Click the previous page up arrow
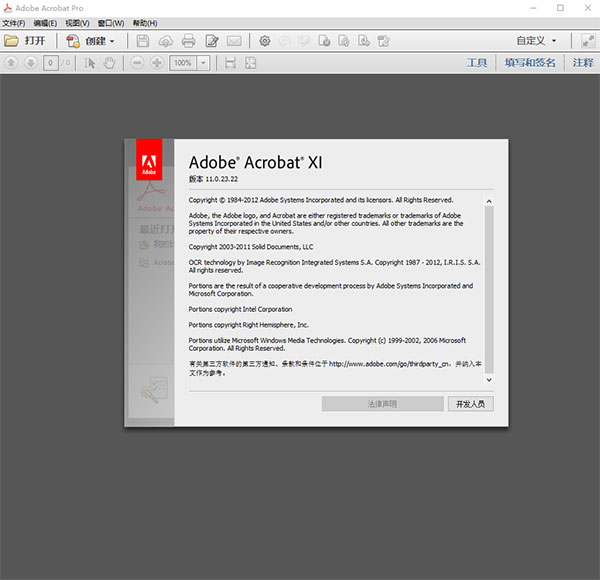This screenshot has width=600, height=580. point(11,62)
